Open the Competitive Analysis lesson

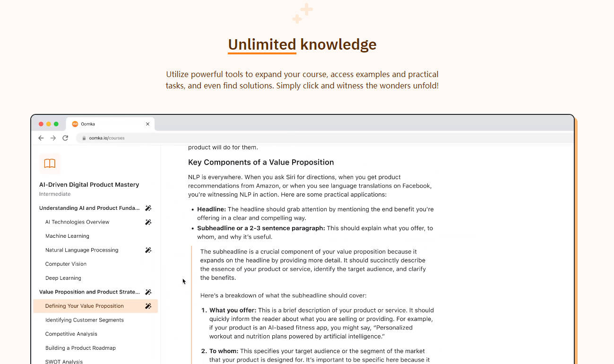click(71, 334)
